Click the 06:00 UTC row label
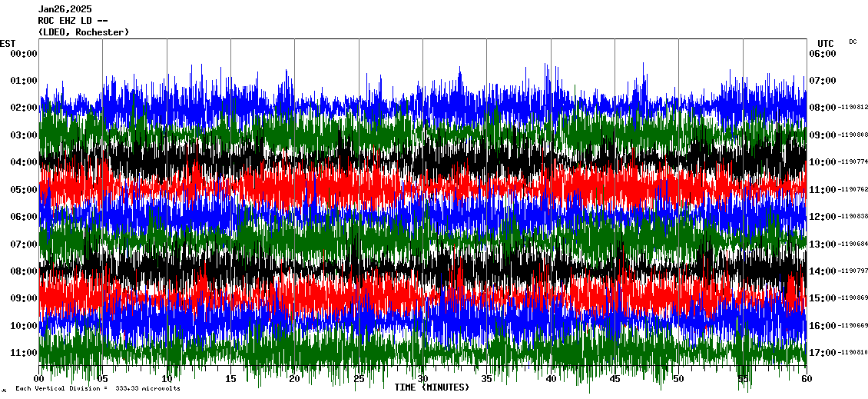868x399 pixels. pos(822,54)
